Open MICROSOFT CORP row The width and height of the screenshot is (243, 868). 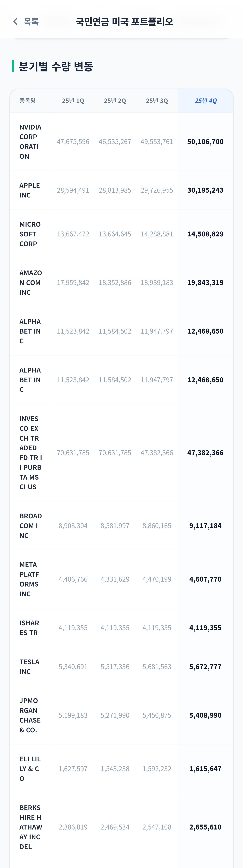(x=122, y=234)
